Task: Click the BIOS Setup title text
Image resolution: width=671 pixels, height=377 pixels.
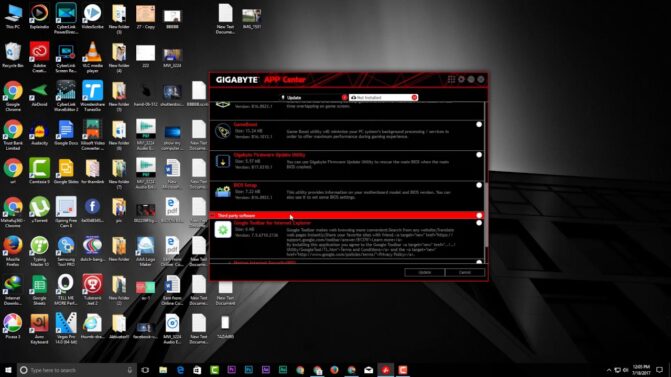Action: [x=245, y=185]
